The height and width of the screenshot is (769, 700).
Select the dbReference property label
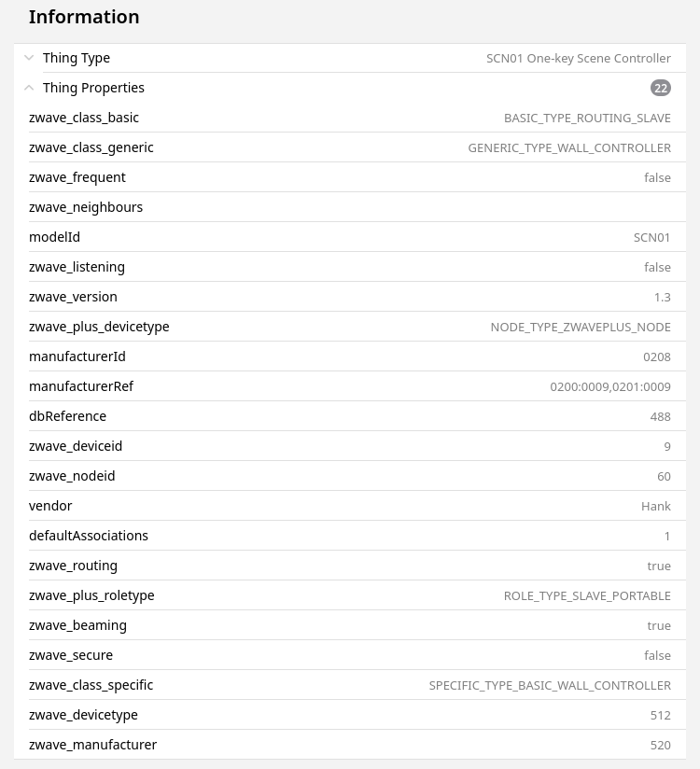(x=67, y=416)
